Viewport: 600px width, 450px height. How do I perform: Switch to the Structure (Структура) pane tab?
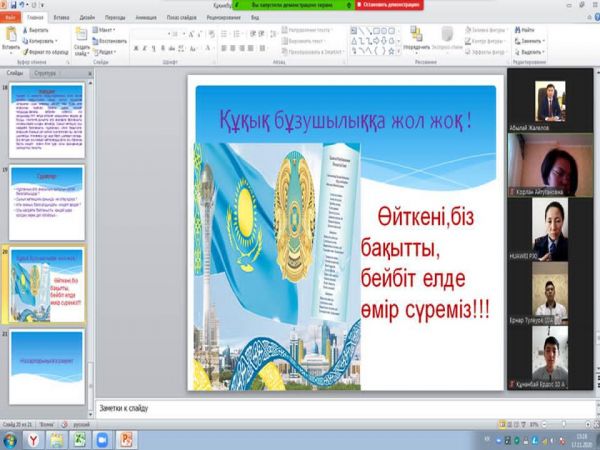(44, 73)
